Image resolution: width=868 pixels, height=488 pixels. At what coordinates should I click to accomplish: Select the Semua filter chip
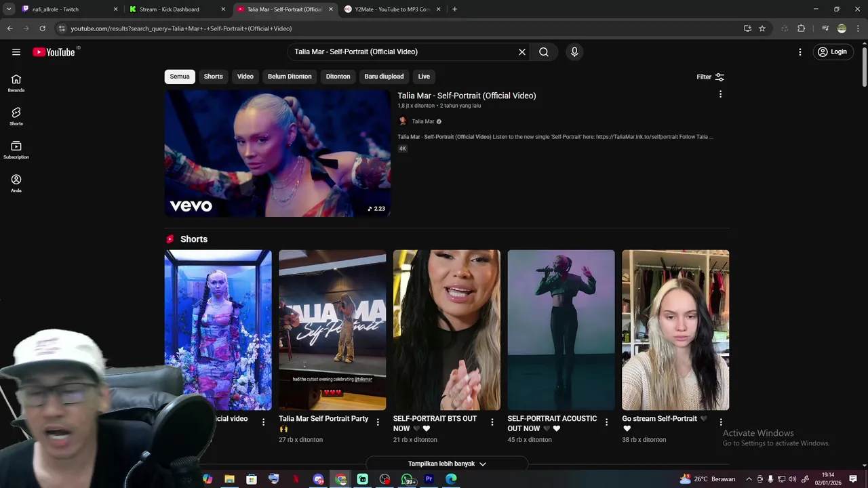click(x=180, y=77)
